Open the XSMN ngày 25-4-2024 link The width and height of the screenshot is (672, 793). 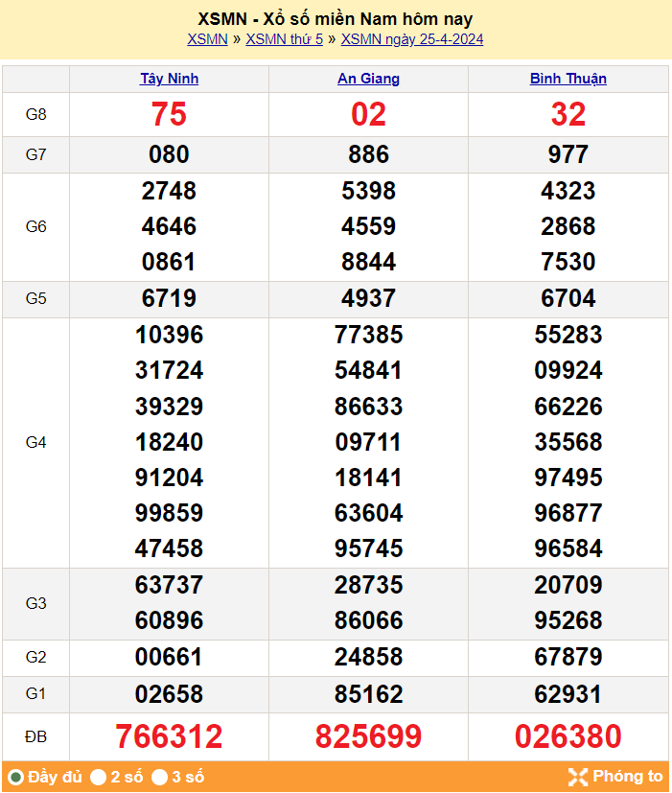412,39
